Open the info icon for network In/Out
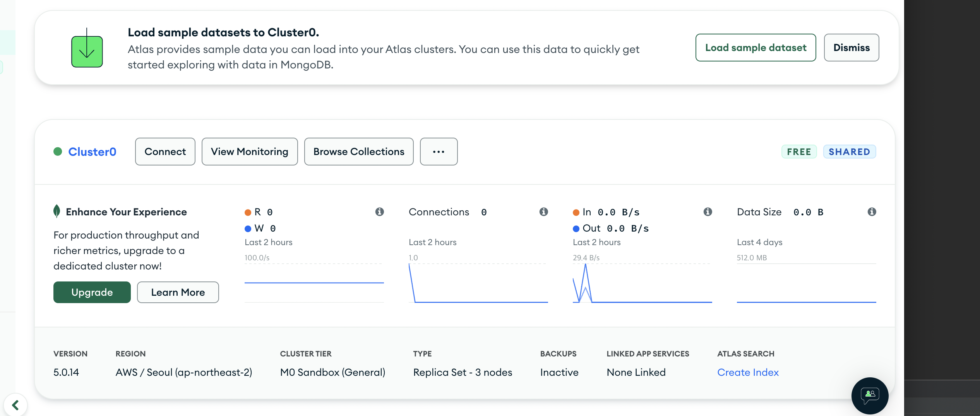Viewport: 980px width, 416px height. click(x=708, y=211)
